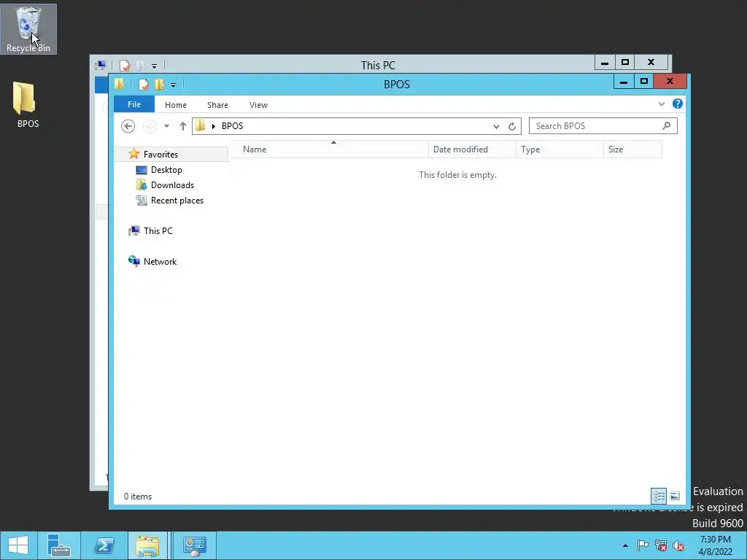The height and width of the screenshot is (560, 747).
Task: Sort by the Size column
Action: pyautogui.click(x=632, y=149)
